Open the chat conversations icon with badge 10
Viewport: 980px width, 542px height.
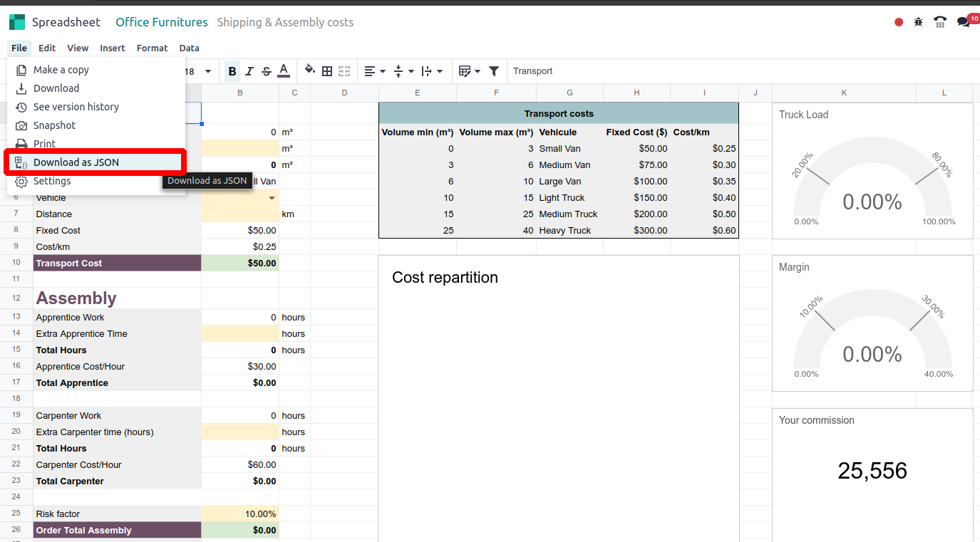click(964, 22)
